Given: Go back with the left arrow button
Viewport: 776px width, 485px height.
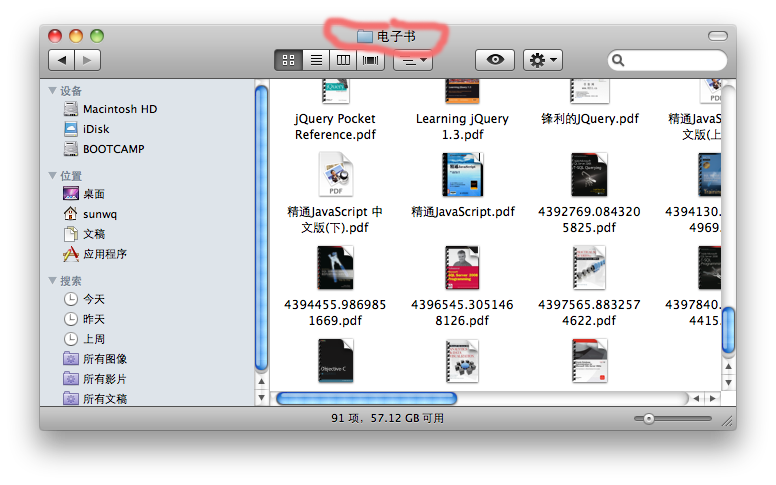Looking at the screenshot, I should coord(61,60).
